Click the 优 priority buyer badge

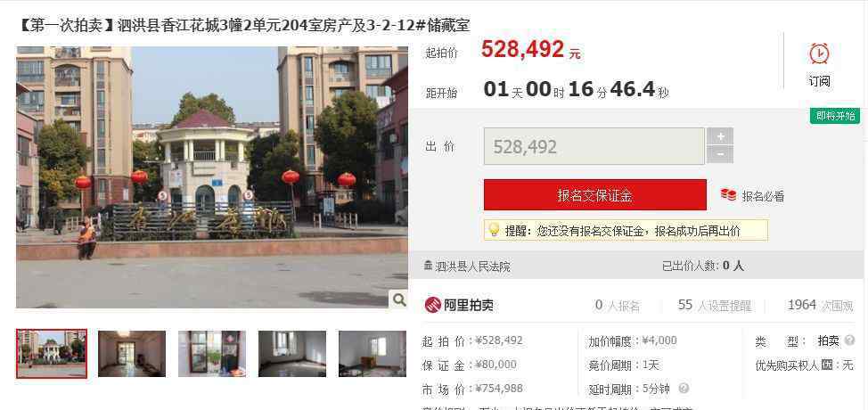827,365
